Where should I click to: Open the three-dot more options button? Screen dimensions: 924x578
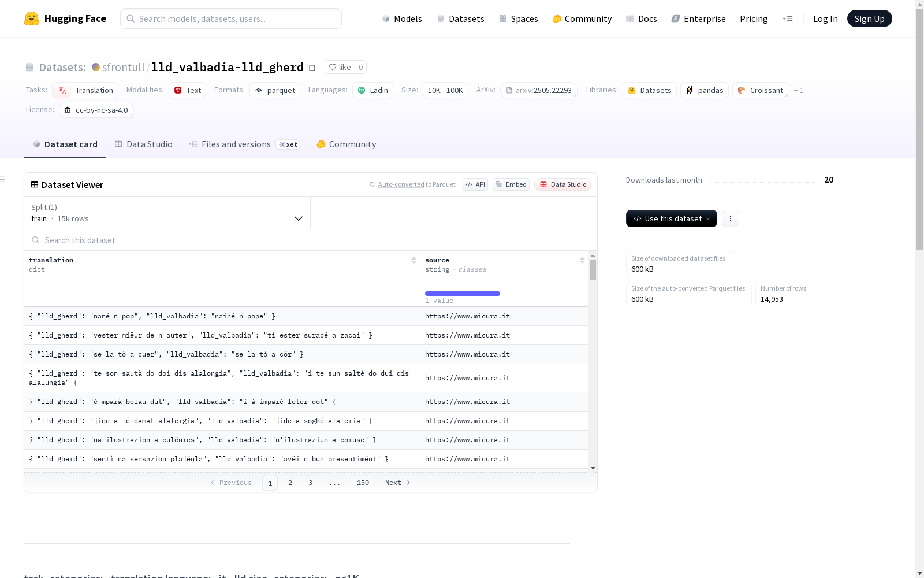point(731,218)
